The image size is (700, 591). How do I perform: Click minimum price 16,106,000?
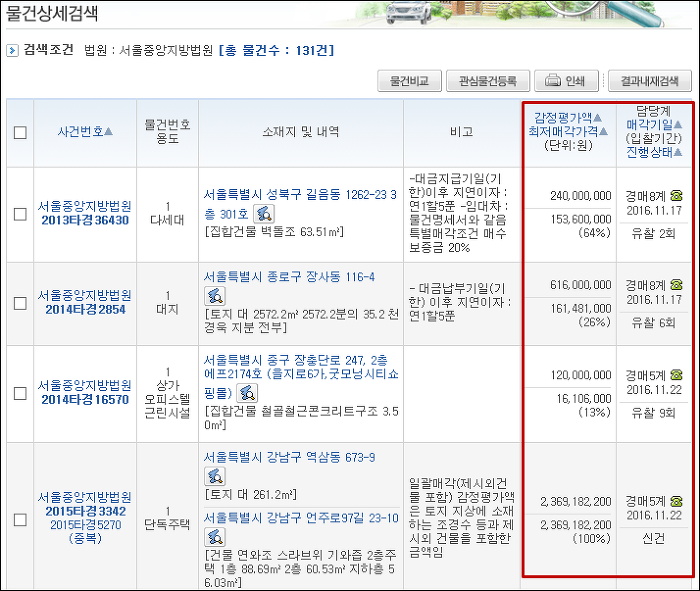pos(583,399)
